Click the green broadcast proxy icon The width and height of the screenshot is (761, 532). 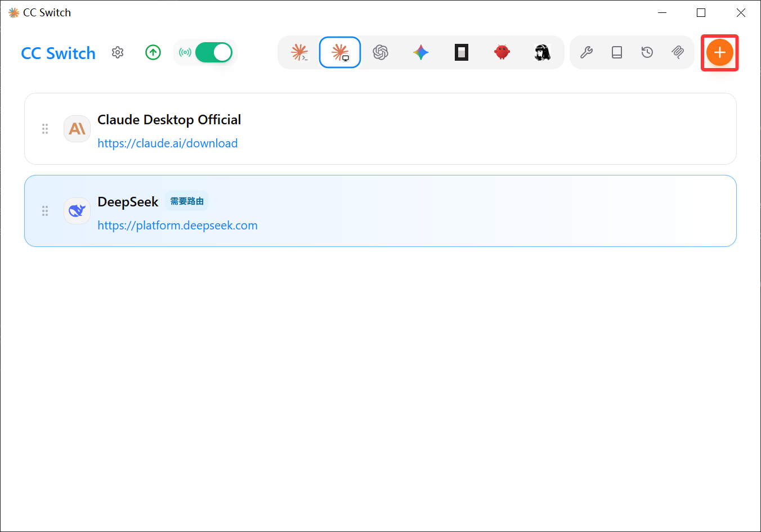click(185, 52)
